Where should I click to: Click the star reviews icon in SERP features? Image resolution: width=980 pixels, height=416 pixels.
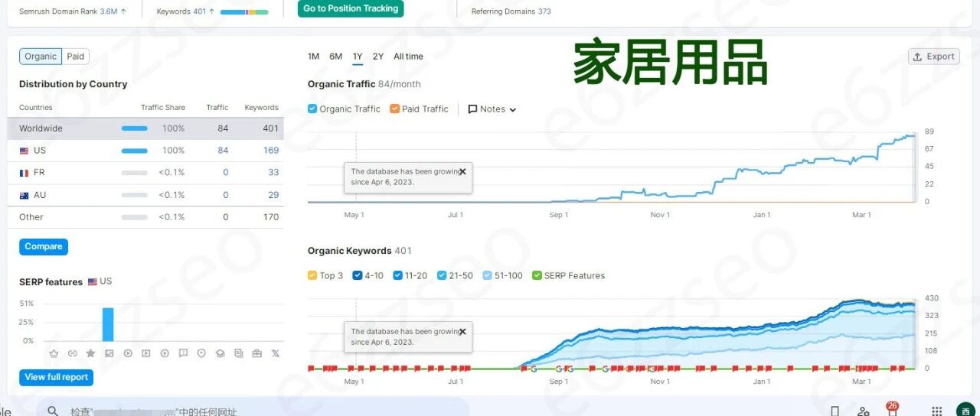click(90, 353)
